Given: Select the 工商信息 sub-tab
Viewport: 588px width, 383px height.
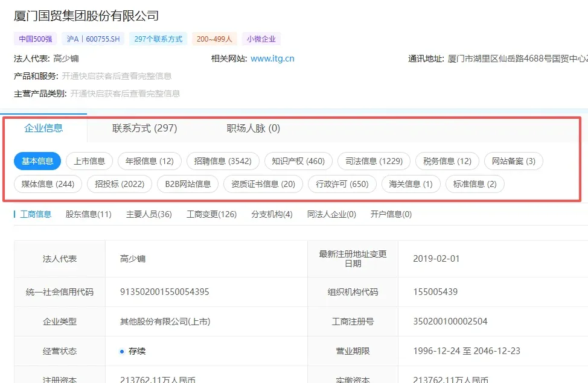Looking at the screenshot, I should coord(36,214).
